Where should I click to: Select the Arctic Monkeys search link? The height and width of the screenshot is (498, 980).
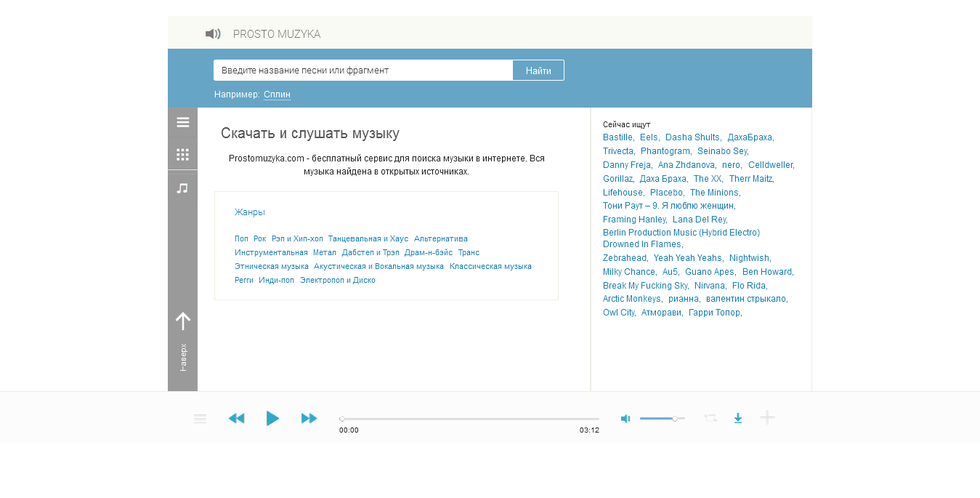point(631,299)
